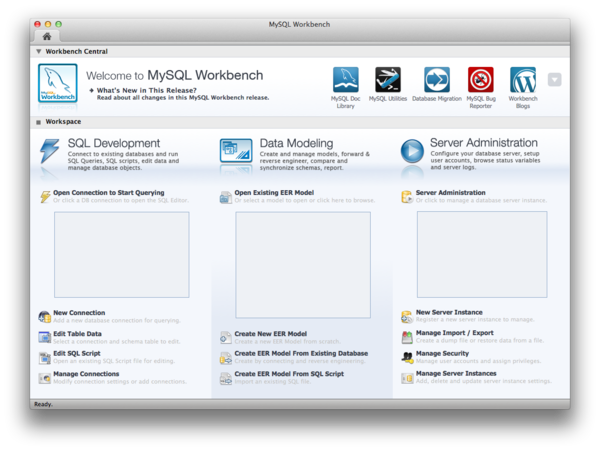
Task: Click the Open Connection to Start Querying icon
Action: (x=45, y=197)
